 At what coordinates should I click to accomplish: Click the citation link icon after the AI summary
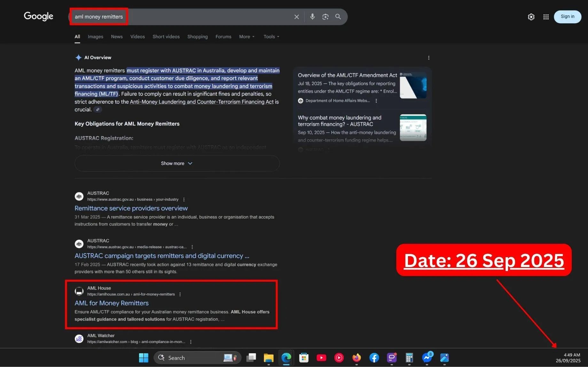pos(98,110)
